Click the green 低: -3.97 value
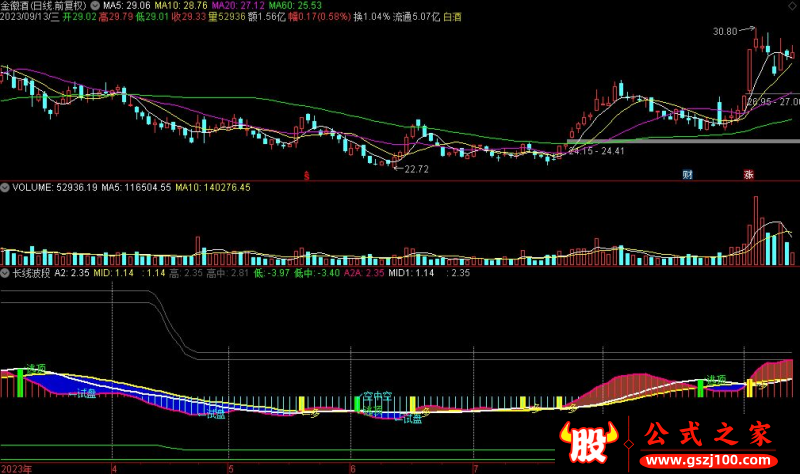This screenshot has height=474, width=800. [x=271, y=273]
